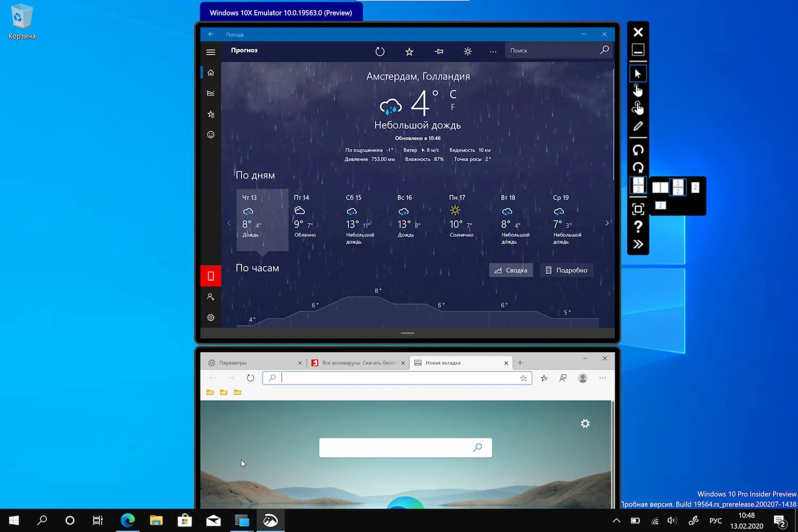
Task: Rotate the emulator screen left
Action: coord(638,151)
